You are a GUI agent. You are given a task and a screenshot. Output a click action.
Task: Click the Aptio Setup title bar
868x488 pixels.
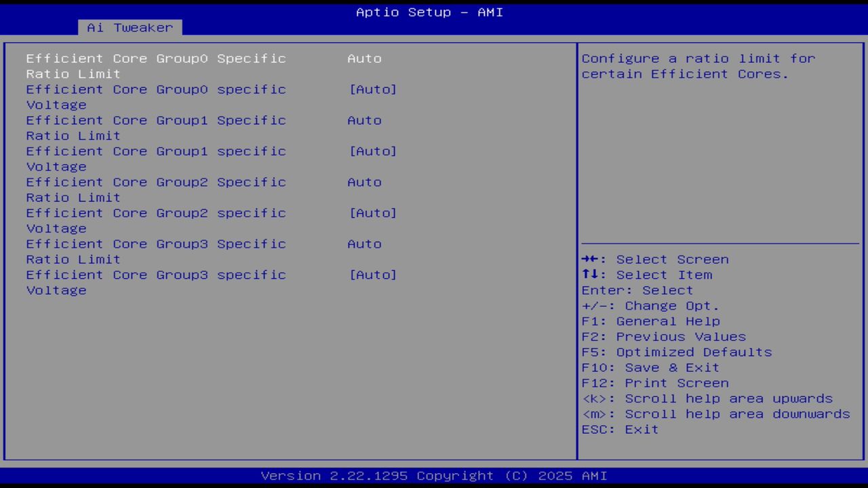point(429,12)
